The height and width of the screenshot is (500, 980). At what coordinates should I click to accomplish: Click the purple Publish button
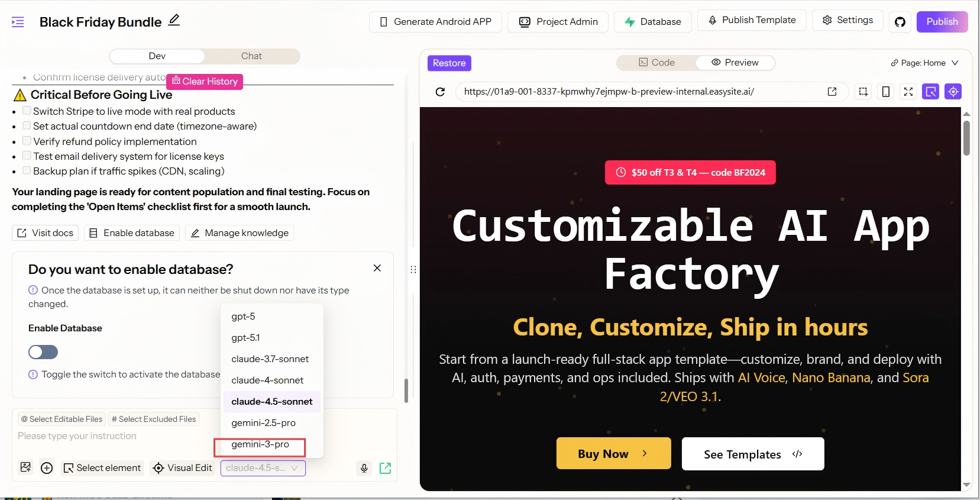(942, 22)
